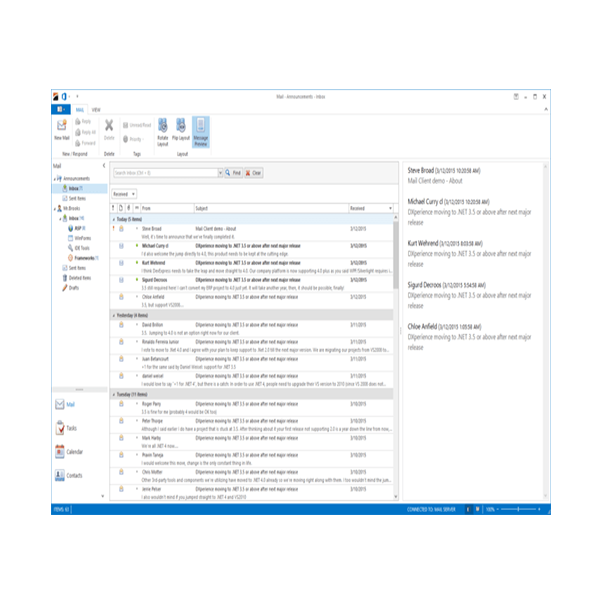This screenshot has height=600, width=600.
Task: Click the Find button
Action: 233,173
